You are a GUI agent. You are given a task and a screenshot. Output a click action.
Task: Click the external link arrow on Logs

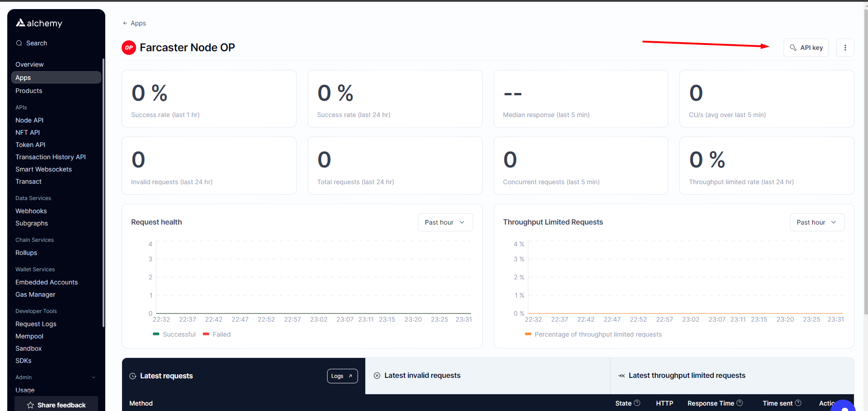350,376
